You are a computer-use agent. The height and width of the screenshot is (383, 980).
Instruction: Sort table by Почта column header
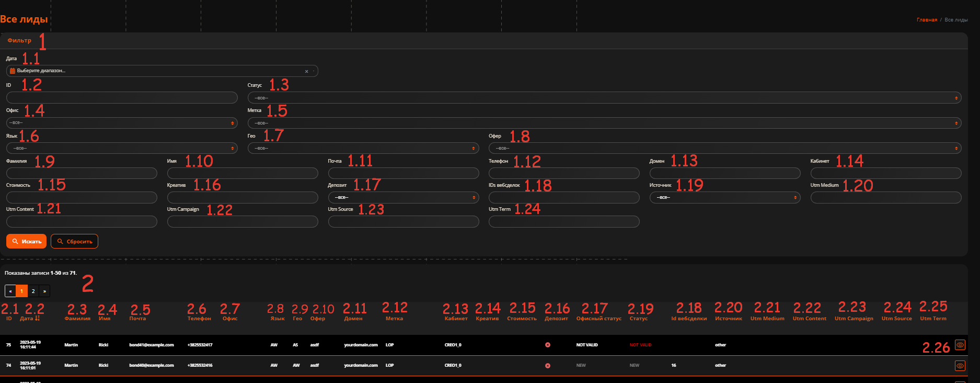click(x=137, y=319)
